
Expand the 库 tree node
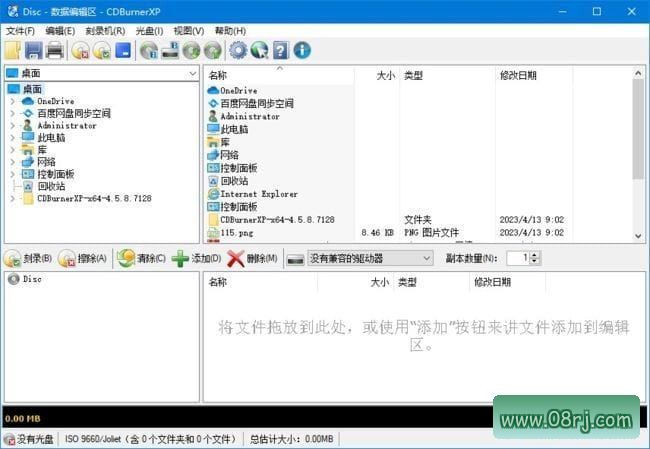click(12, 150)
